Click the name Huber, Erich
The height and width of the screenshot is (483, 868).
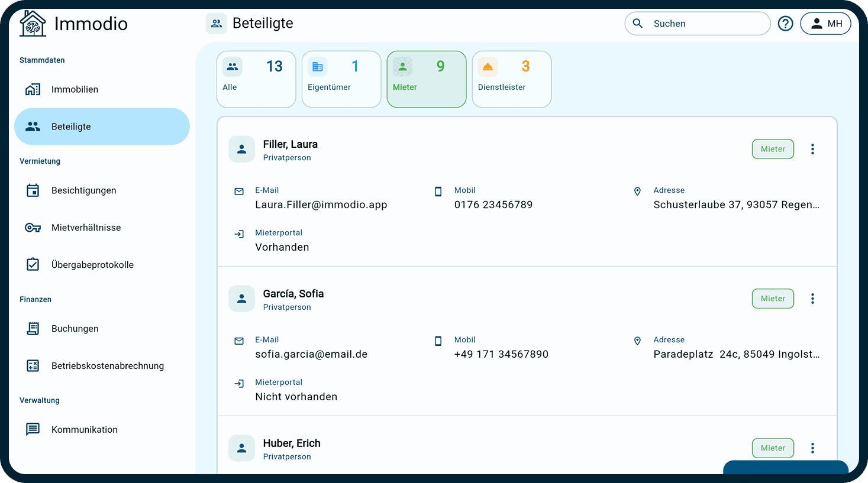292,443
